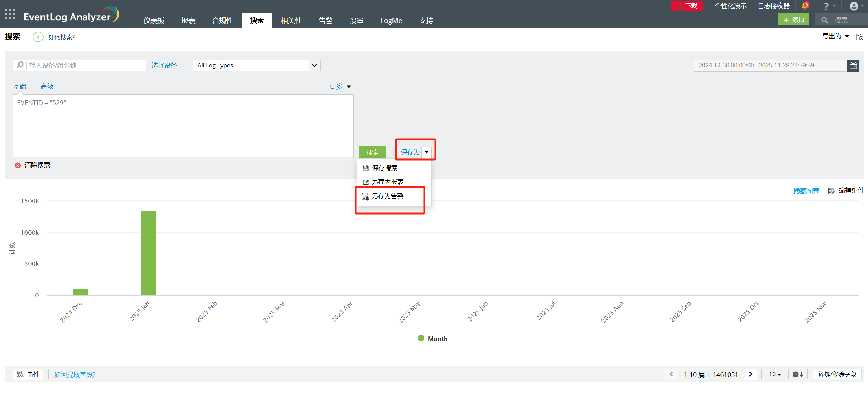Click the notification bell icon
Screen dimensions: 868x401
805,6
